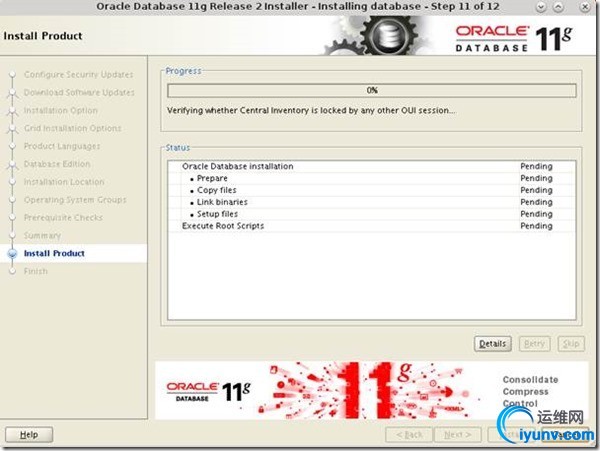Maximize the installer window
The image size is (600, 451).
tap(558, 7)
